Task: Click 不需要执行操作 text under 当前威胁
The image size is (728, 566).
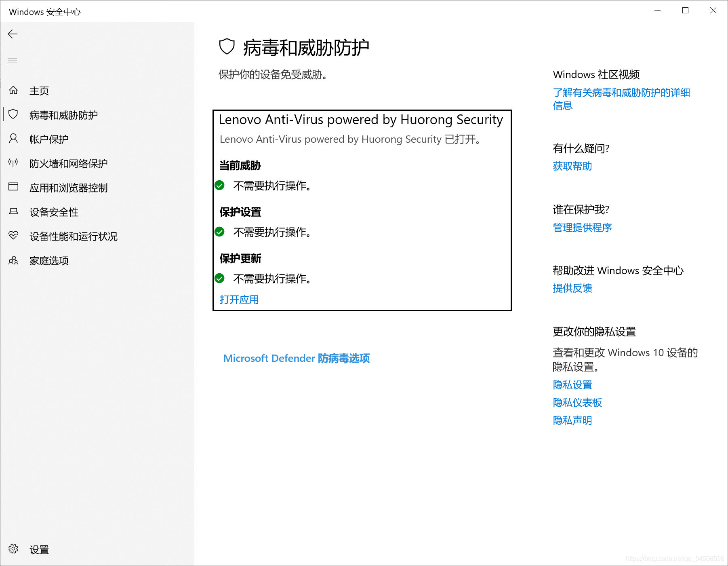Action: [x=272, y=186]
